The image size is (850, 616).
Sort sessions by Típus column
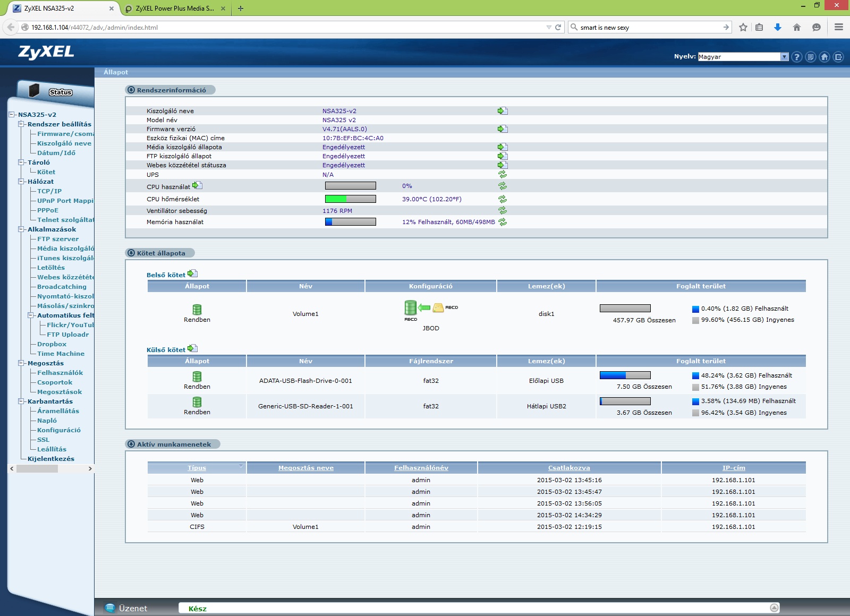(197, 468)
